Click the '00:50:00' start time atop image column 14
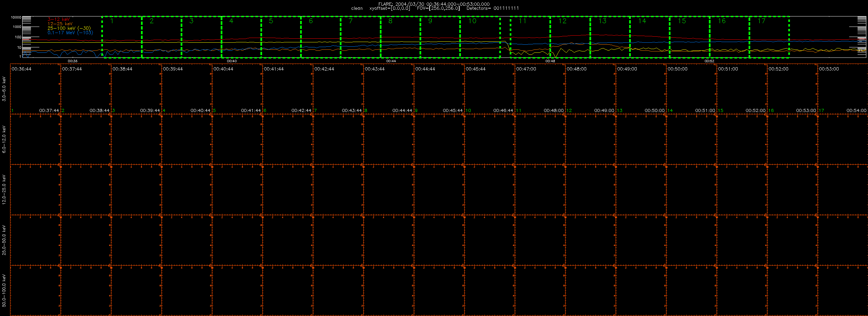Viewport: 868px width, 316px height. pyautogui.click(x=677, y=69)
